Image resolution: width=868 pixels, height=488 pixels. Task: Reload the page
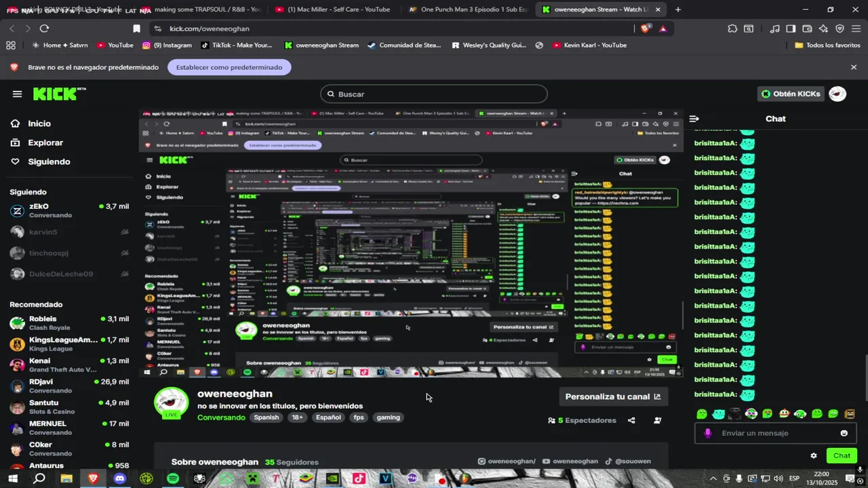click(44, 28)
